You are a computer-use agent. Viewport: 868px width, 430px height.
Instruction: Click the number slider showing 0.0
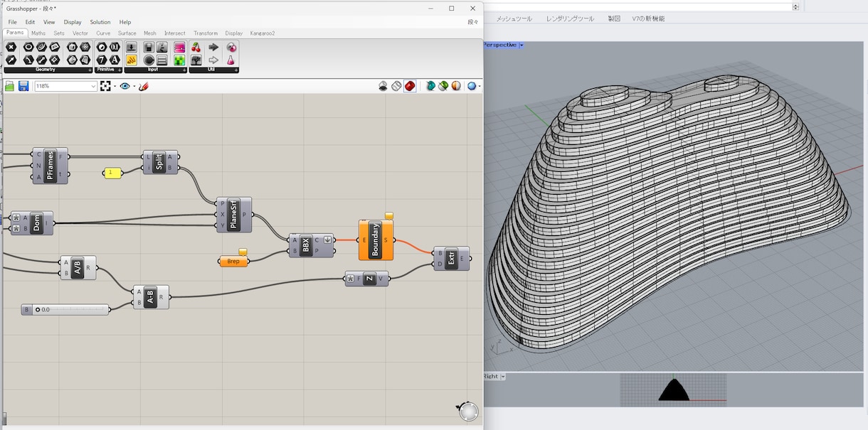(x=65, y=309)
